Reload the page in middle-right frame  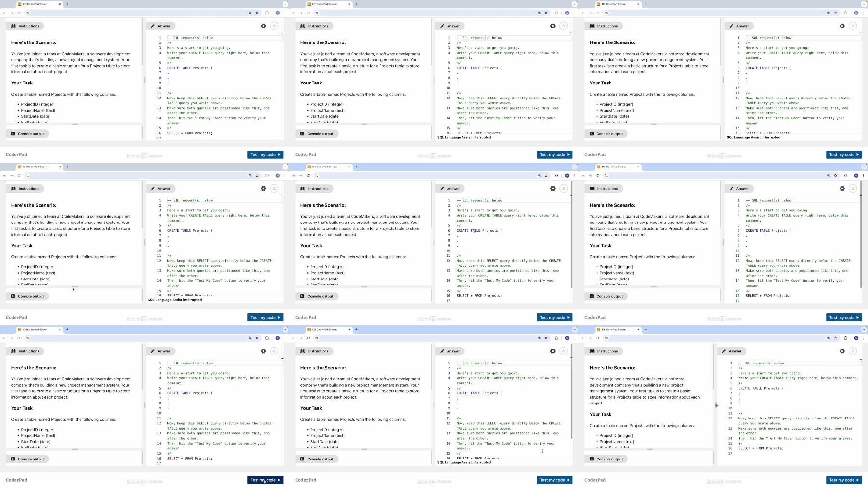[x=597, y=176]
